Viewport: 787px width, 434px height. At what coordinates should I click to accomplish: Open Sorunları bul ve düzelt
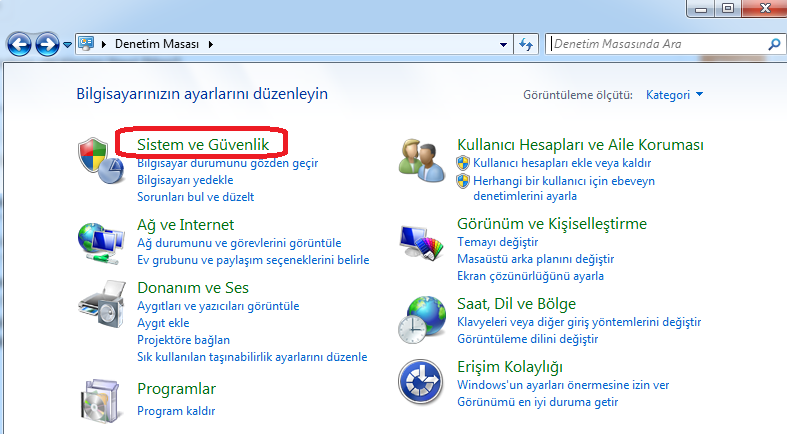[x=195, y=197]
